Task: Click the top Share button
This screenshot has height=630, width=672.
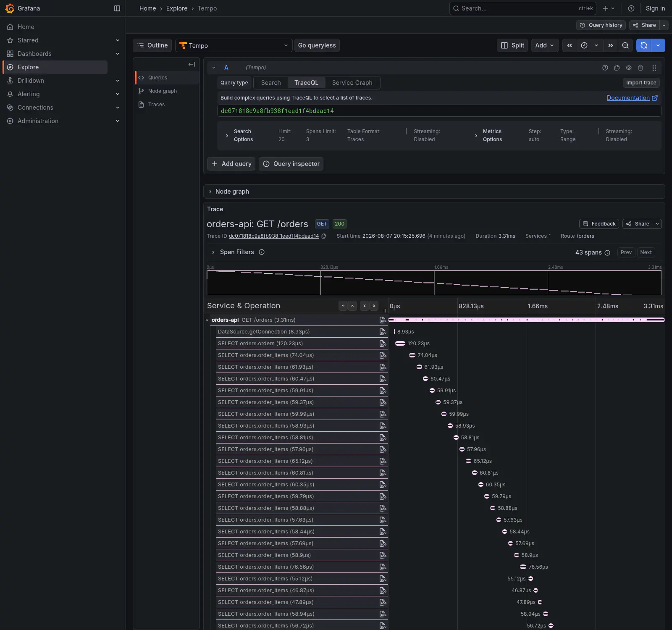Action: (x=644, y=25)
